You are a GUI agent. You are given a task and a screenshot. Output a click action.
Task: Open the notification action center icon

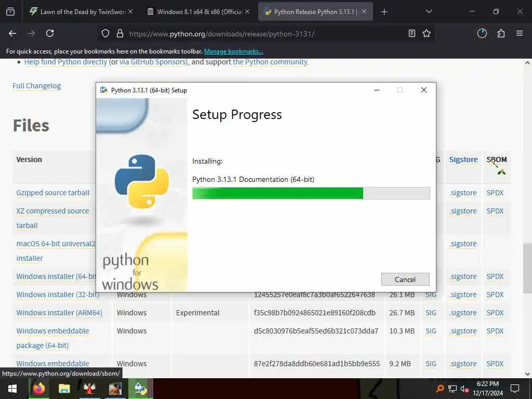[x=515, y=389]
